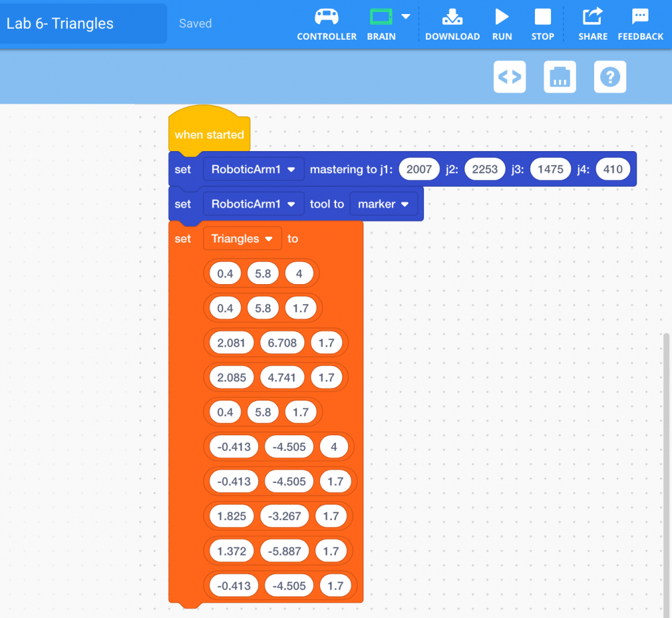
Task: Open the monitor console icon
Action: coord(560,77)
